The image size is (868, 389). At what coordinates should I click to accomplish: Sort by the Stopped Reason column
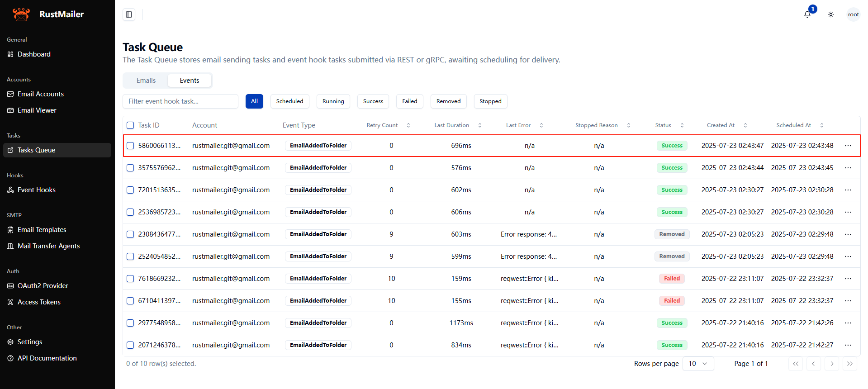tap(603, 125)
